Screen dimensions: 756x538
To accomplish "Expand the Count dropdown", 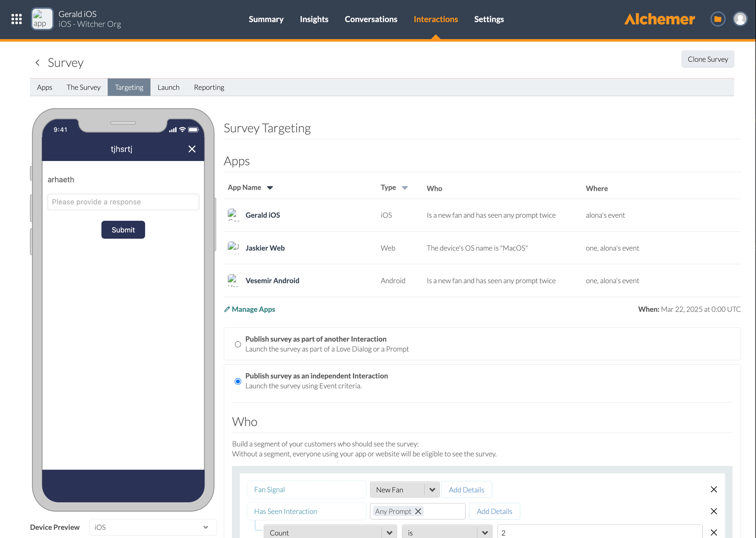I will coord(330,533).
